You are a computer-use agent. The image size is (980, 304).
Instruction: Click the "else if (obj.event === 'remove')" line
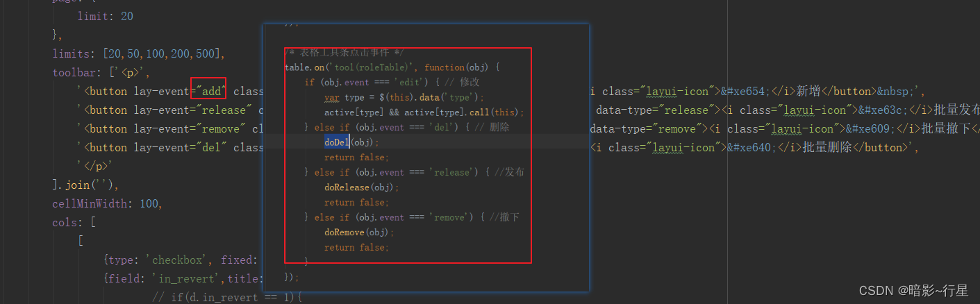pyautogui.click(x=412, y=217)
